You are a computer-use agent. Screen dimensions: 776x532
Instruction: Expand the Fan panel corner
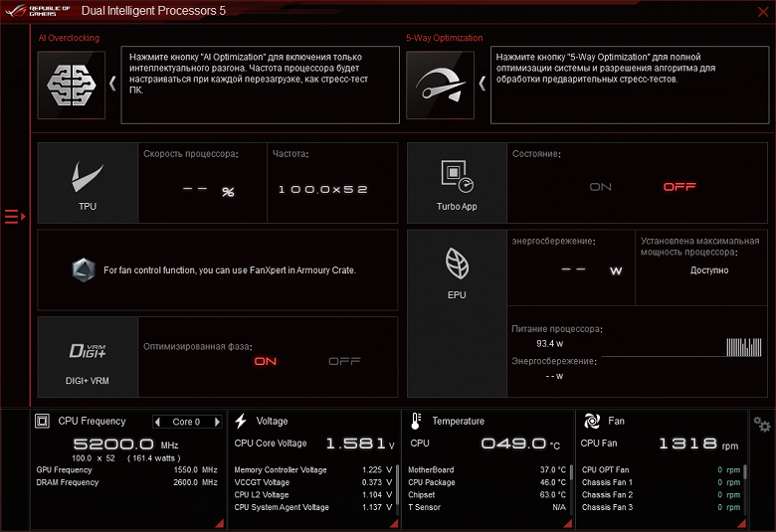coord(742,524)
